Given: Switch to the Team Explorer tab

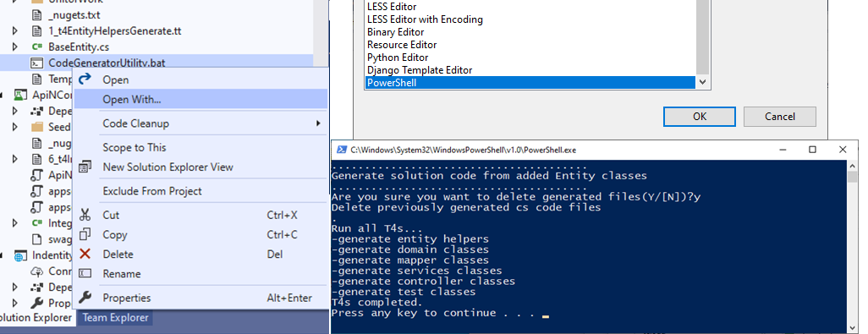Looking at the screenshot, I should (x=116, y=317).
